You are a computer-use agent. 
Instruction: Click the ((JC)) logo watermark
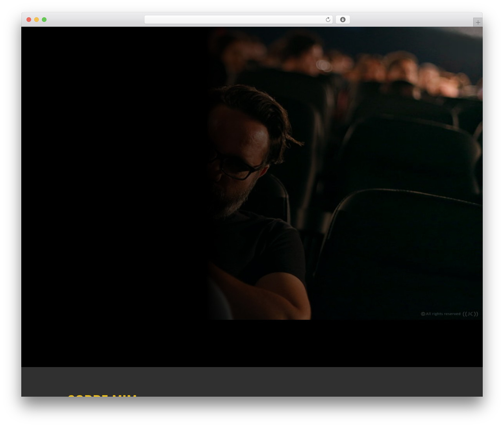(470, 314)
